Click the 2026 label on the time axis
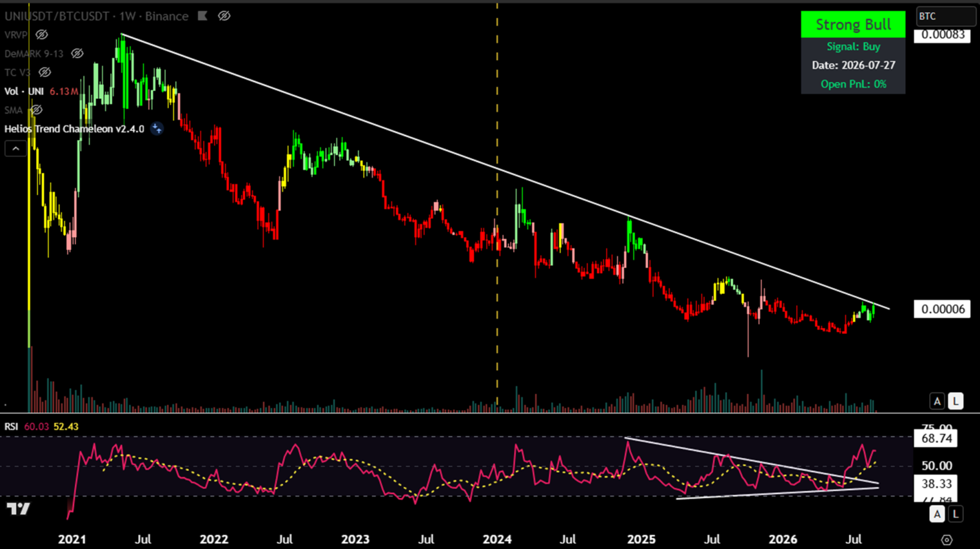 (x=782, y=539)
